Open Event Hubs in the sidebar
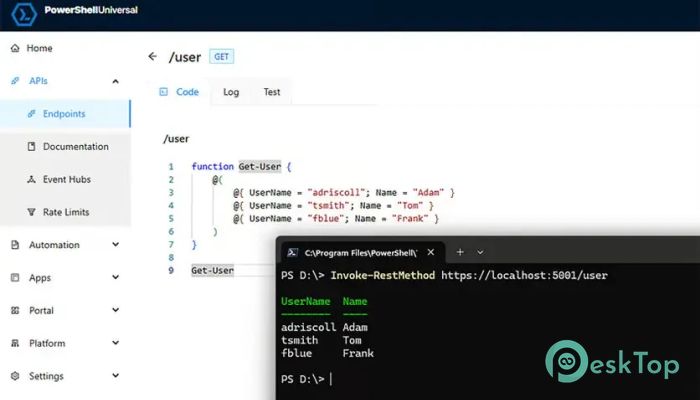The image size is (700, 400). (65, 179)
